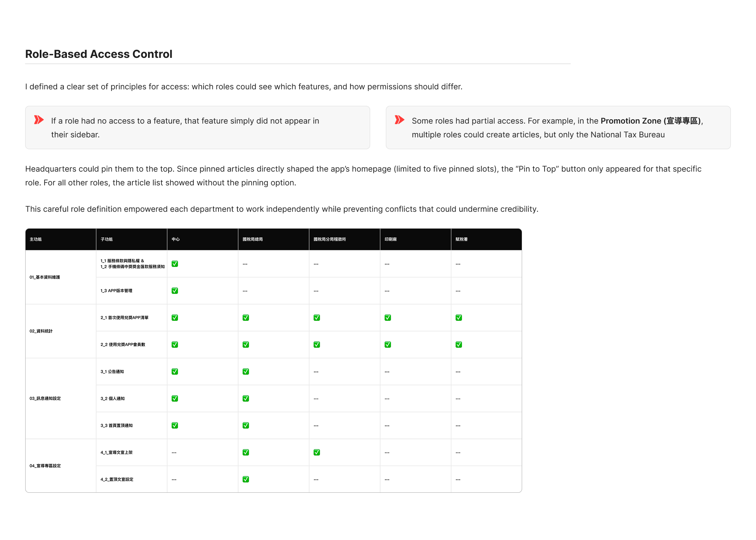Click 中心 checkbox in 3_3 首頁置頂通知 row
Screen dimensions: 756x540
coord(175,425)
